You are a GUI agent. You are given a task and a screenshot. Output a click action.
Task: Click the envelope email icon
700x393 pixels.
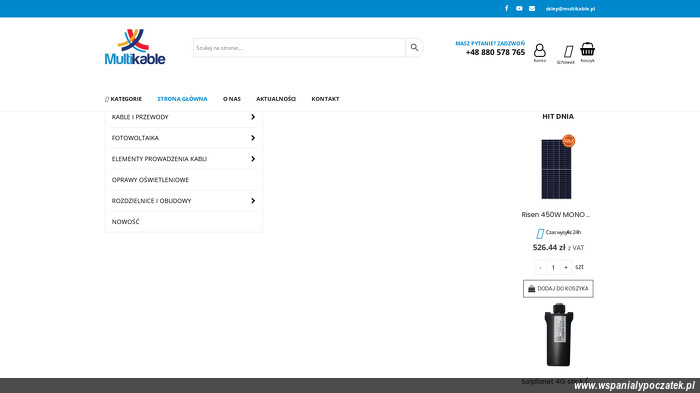[x=532, y=8]
